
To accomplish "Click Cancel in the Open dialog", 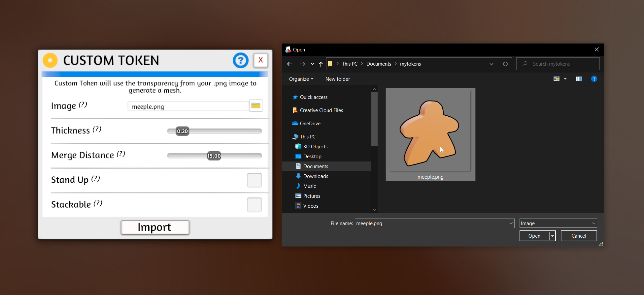I will point(579,236).
